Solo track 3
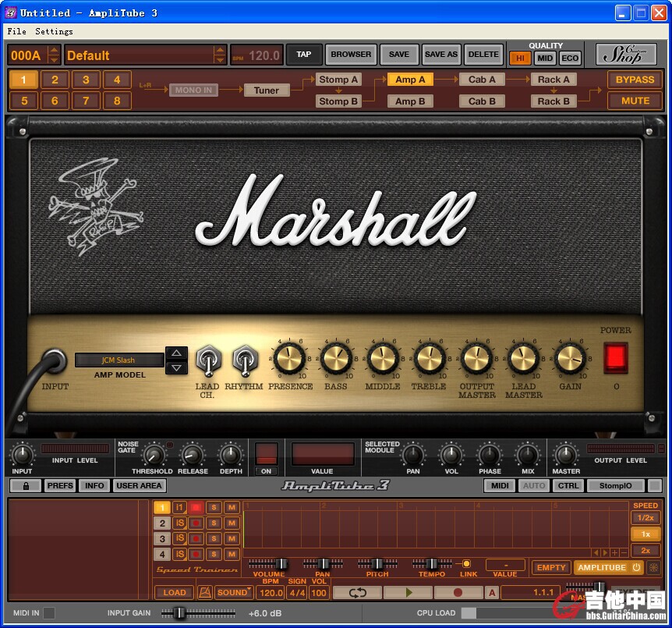 (x=214, y=538)
